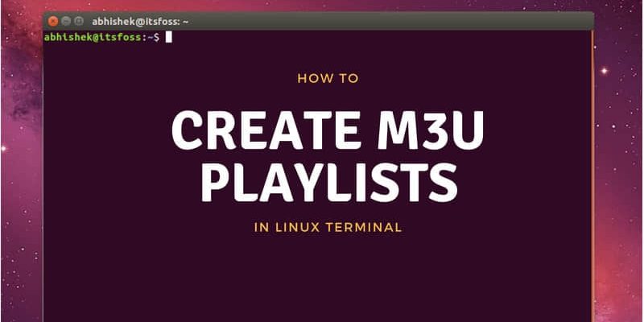644x322 pixels.
Task: Click the terminal cursor block
Action: tap(168, 37)
